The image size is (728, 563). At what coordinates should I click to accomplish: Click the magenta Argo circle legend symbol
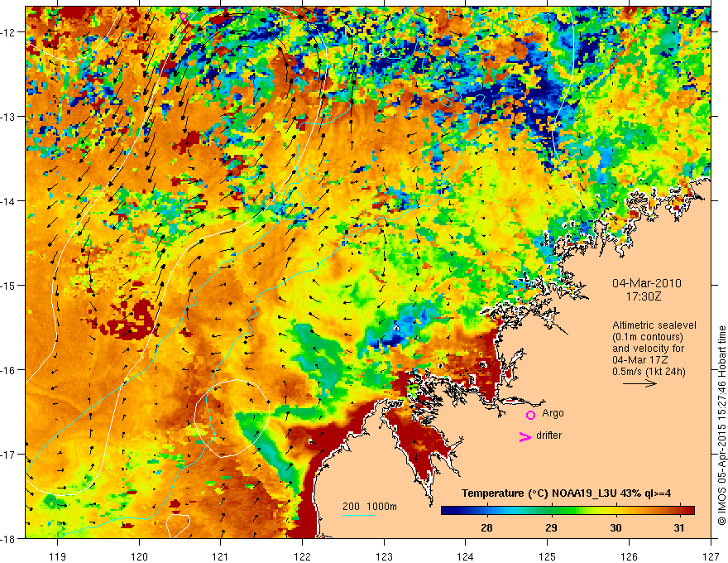tap(530, 415)
